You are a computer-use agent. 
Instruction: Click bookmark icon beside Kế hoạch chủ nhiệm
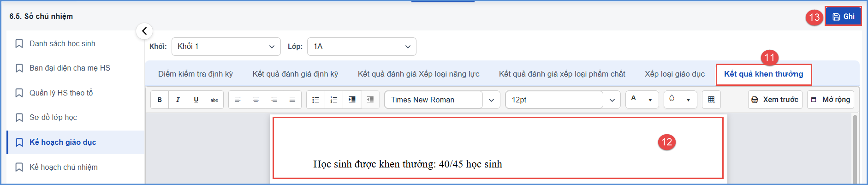[x=19, y=167]
